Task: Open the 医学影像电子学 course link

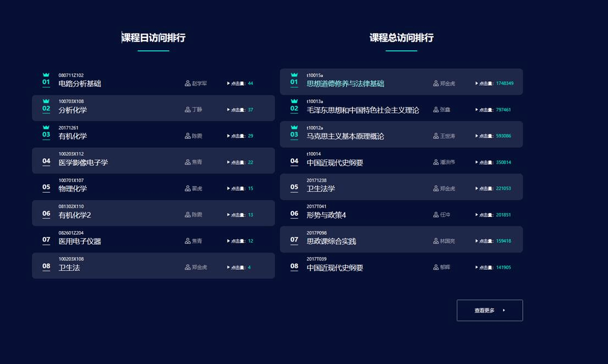Action: point(84,163)
